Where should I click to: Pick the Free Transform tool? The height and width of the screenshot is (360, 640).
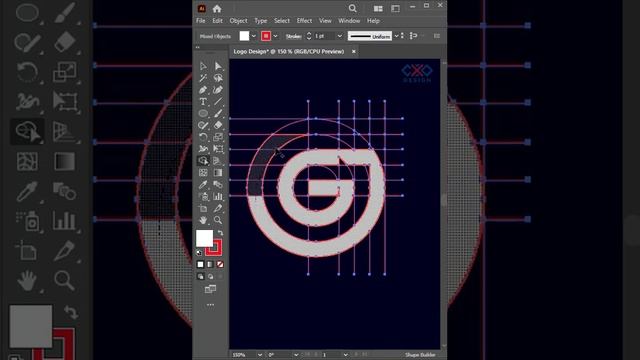pyautogui.click(x=218, y=149)
